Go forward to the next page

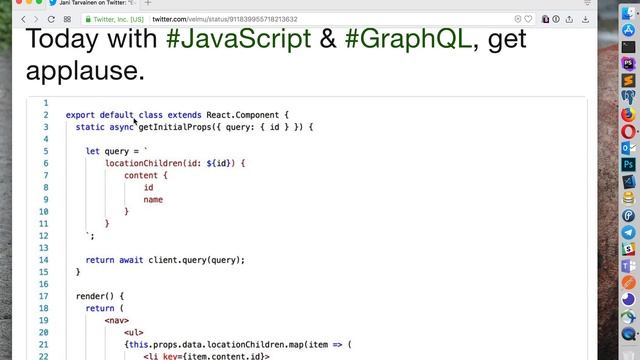(x=36, y=19)
